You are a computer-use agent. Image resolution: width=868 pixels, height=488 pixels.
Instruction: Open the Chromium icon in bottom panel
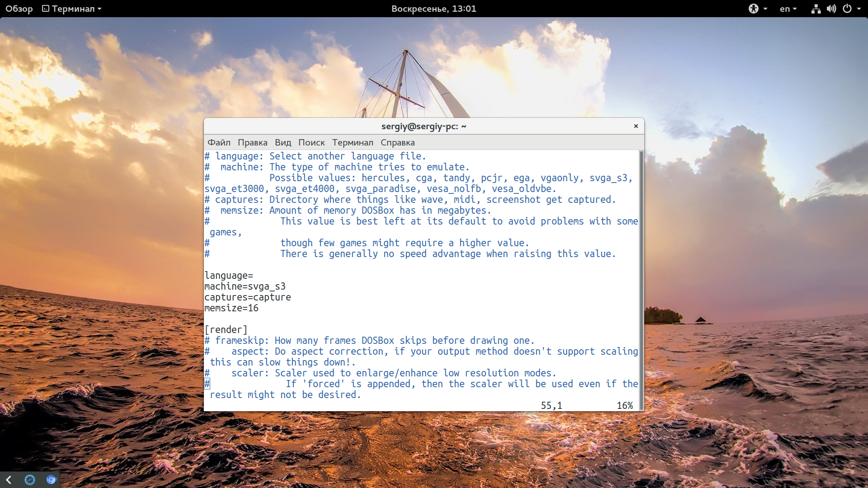coord(51,479)
